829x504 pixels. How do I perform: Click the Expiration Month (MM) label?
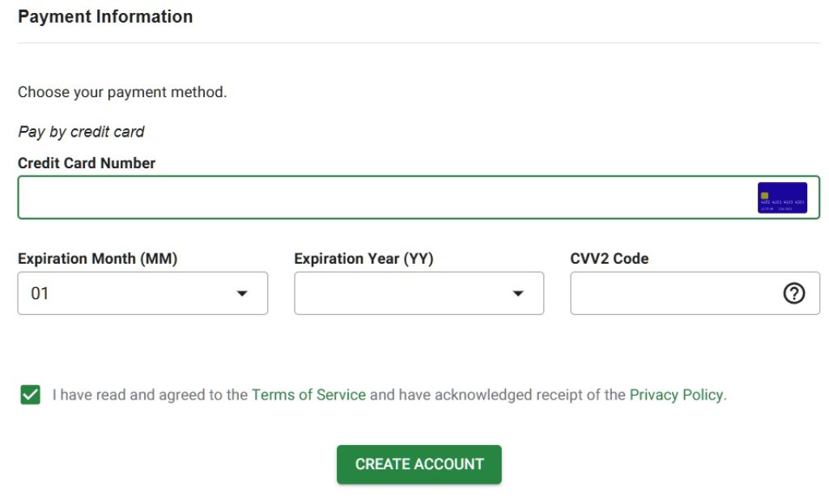click(97, 259)
